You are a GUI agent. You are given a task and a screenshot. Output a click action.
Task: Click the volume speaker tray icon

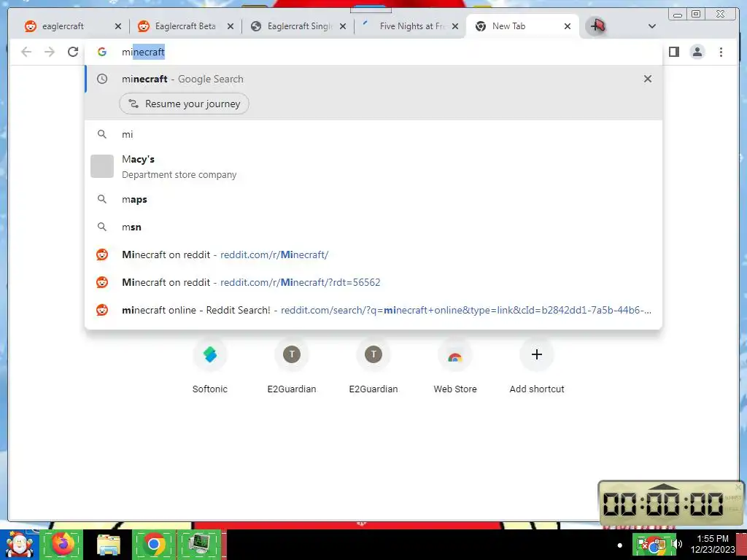point(677,544)
